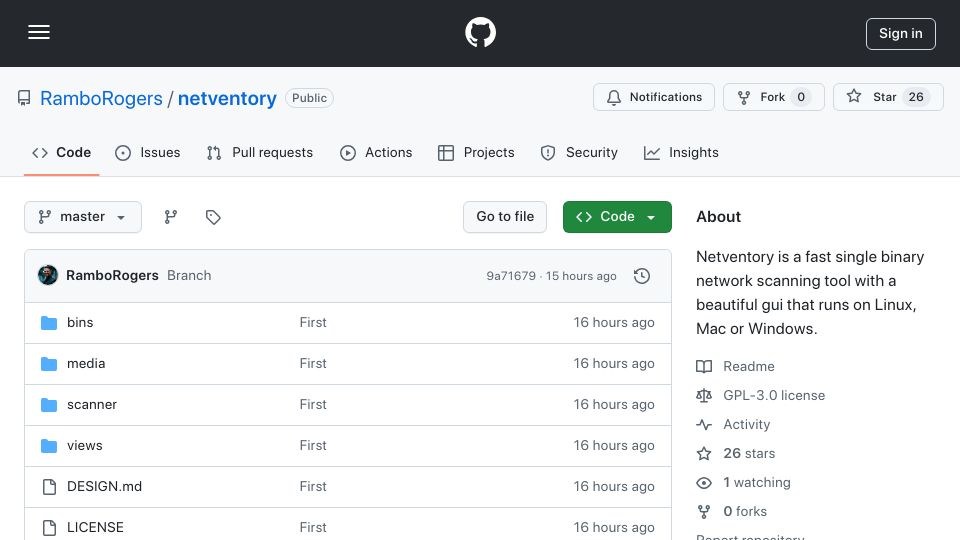
Task: Click the DESIGN.md file icon
Action: pyautogui.click(x=49, y=487)
